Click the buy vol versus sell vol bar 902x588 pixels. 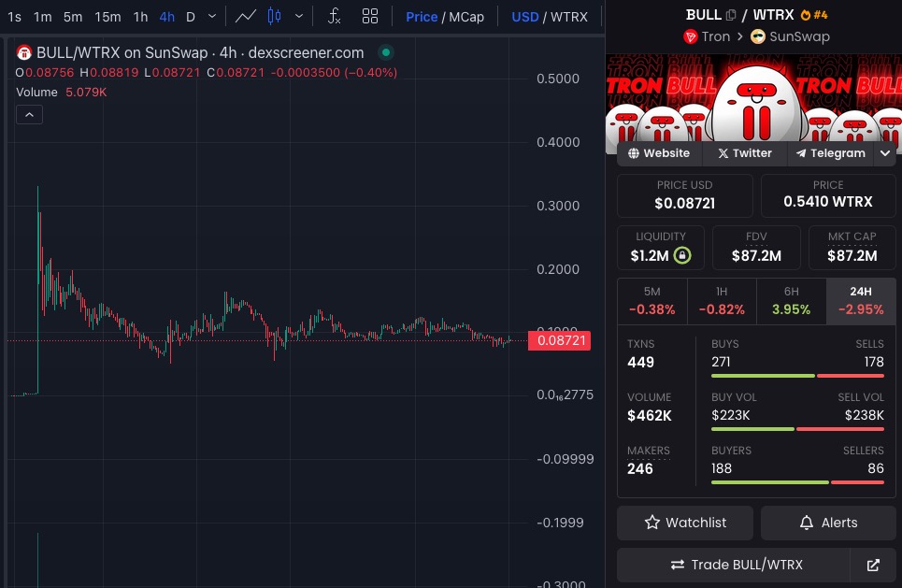797,429
